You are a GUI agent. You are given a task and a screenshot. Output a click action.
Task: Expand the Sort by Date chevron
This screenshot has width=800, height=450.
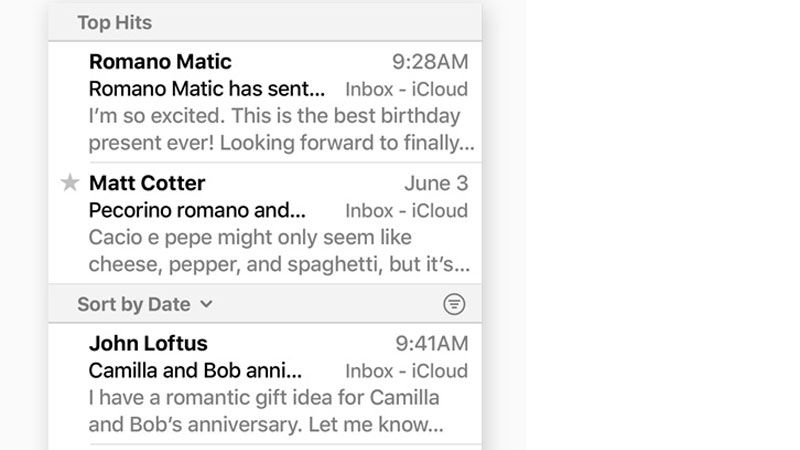[x=206, y=304]
